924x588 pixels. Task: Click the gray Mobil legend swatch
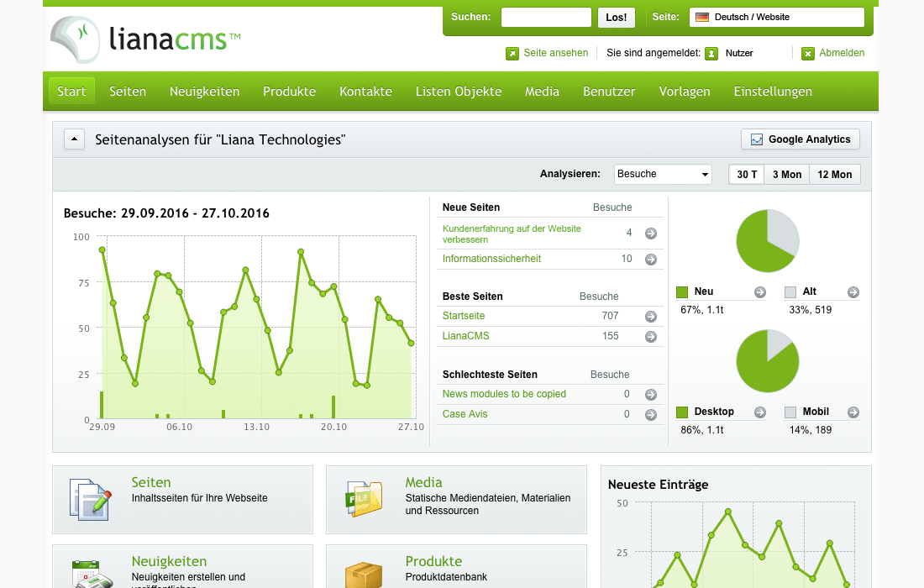pos(790,412)
